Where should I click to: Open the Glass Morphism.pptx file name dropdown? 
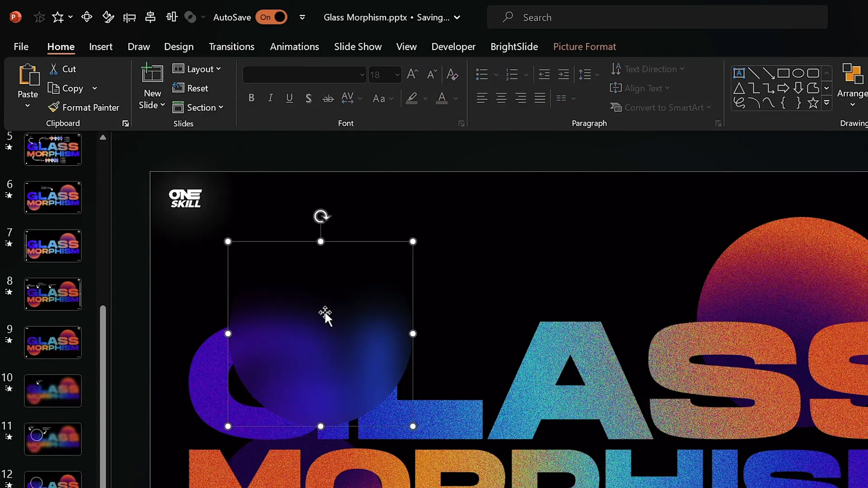coord(457,18)
